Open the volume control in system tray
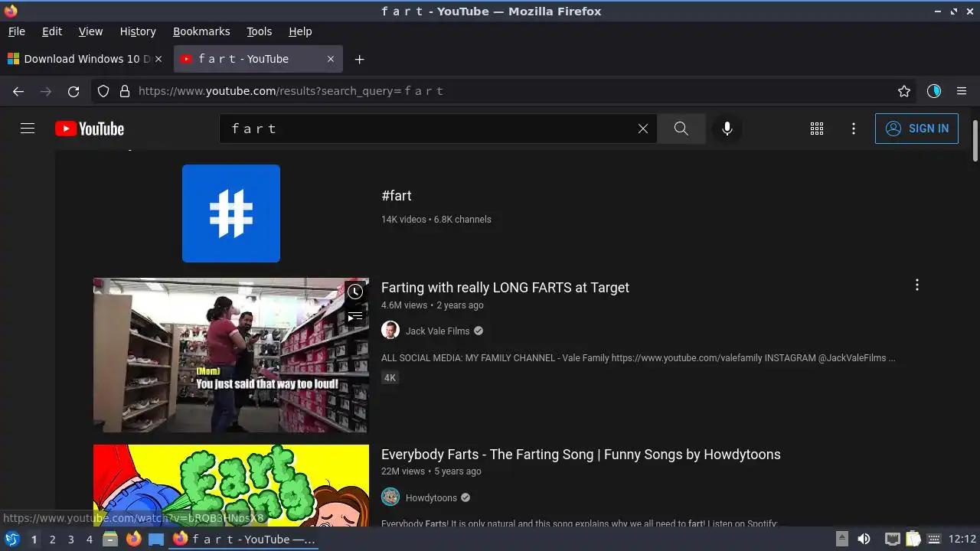Image resolution: width=980 pixels, height=551 pixels. pyautogui.click(x=864, y=539)
